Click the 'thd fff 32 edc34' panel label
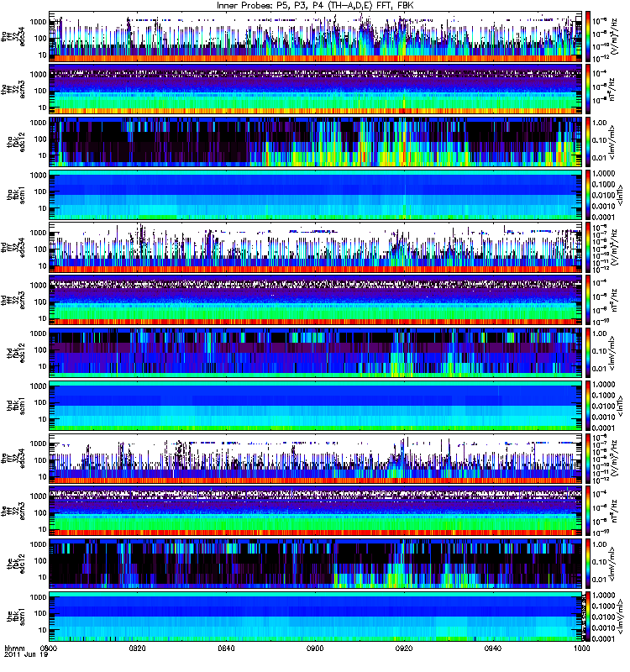Screen dimensions: 630x672 (x=13, y=248)
